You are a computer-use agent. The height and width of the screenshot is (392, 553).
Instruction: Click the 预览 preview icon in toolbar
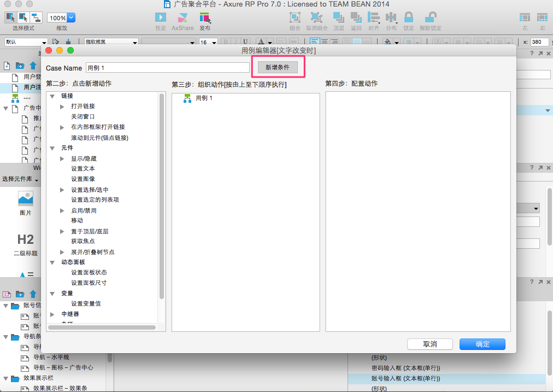point(161,18)
